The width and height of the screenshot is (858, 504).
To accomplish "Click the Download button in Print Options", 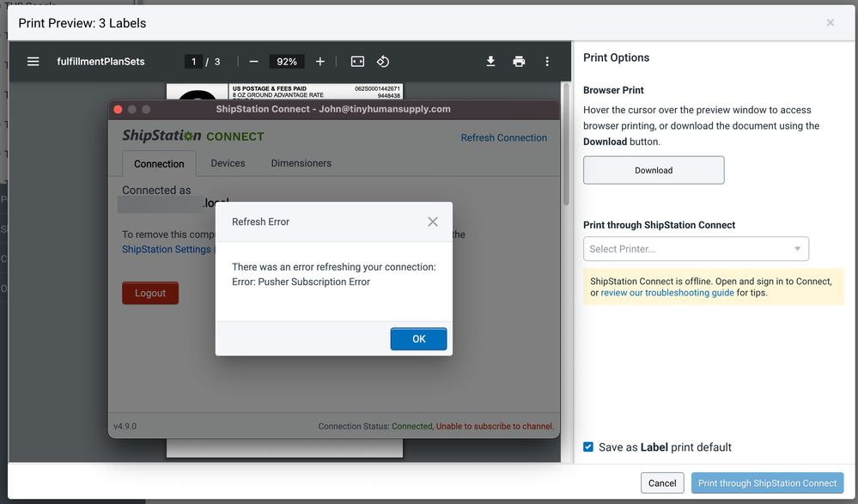I will pos(654,170).
